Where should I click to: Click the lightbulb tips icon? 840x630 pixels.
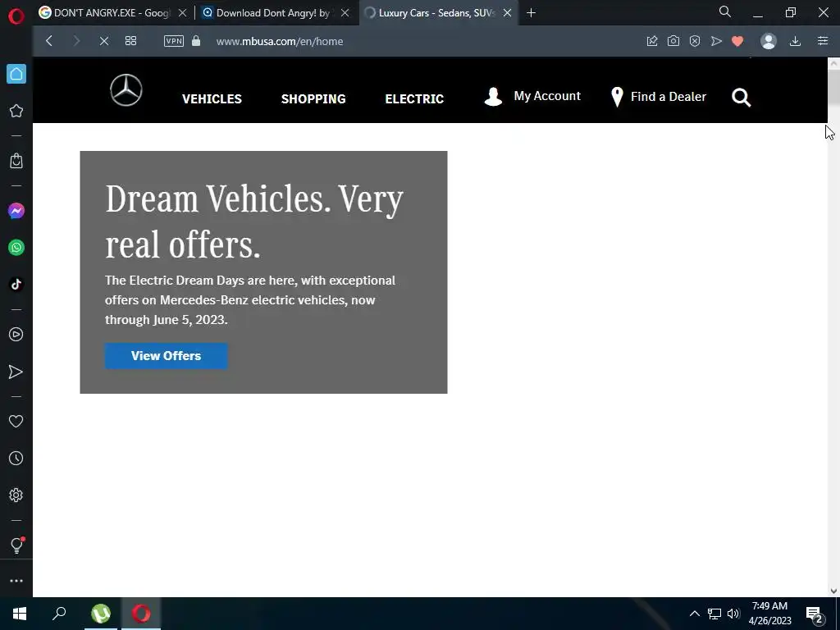point(16,546)
